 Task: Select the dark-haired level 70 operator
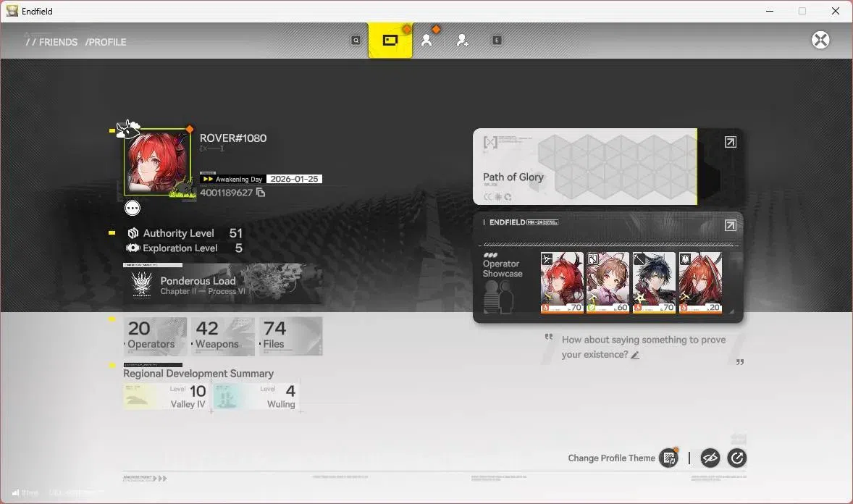coord(654,282)
